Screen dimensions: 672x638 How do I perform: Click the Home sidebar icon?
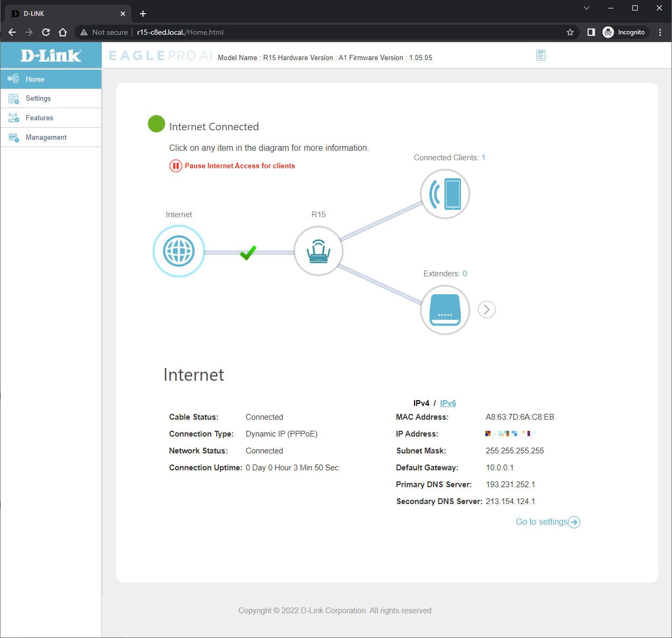(13, 79)
